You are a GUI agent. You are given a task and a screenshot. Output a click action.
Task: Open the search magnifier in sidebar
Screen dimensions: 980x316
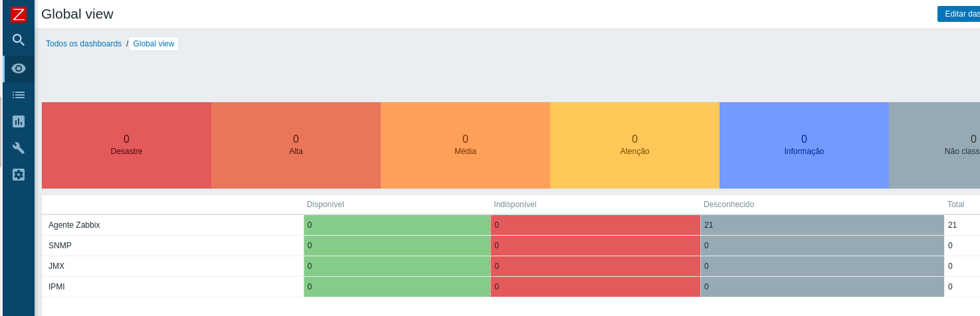(19, 40)
